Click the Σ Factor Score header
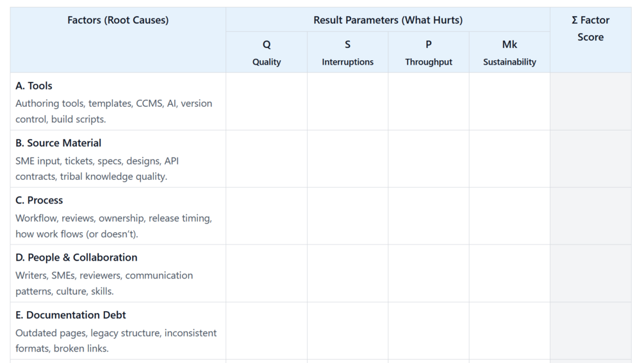This screenshot has height=363, width=644. [590, 29]
